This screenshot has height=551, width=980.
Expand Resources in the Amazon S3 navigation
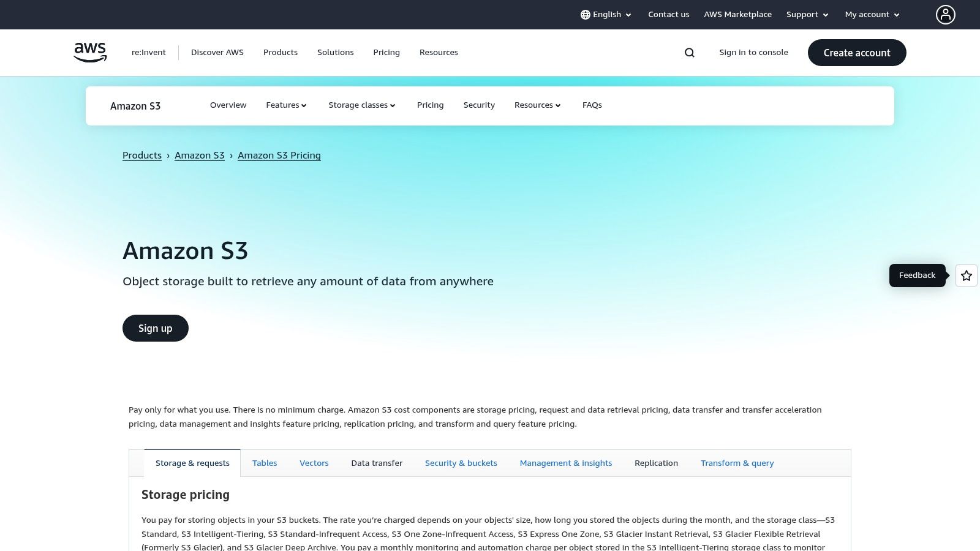(x=537, y=105)
